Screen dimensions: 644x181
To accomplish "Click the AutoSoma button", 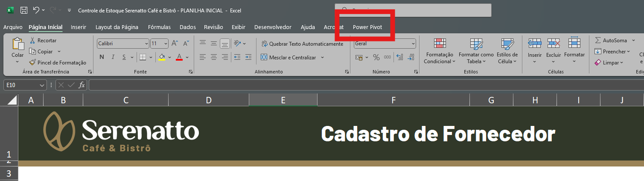I will [611, 41].
